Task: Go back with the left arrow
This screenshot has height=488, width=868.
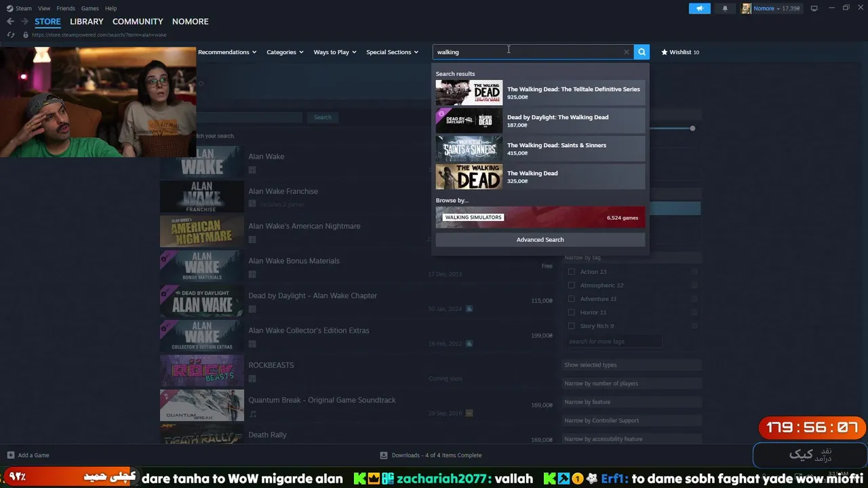Action: tap(10, 22)
